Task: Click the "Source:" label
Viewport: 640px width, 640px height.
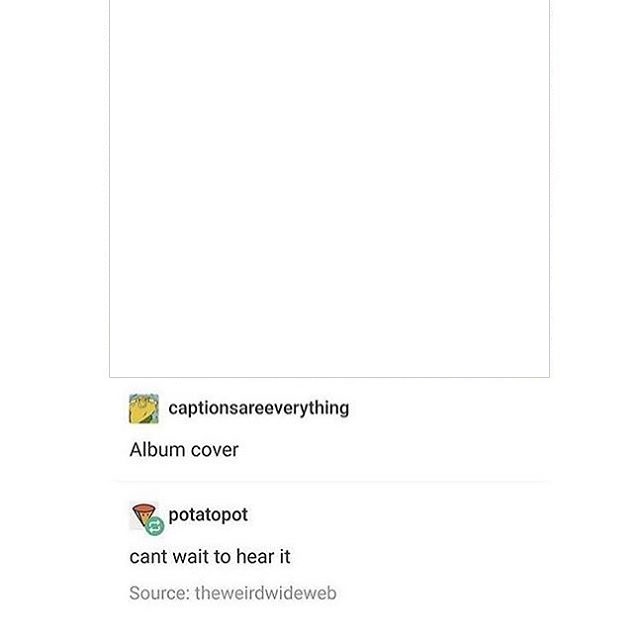Action: (160, 593)
